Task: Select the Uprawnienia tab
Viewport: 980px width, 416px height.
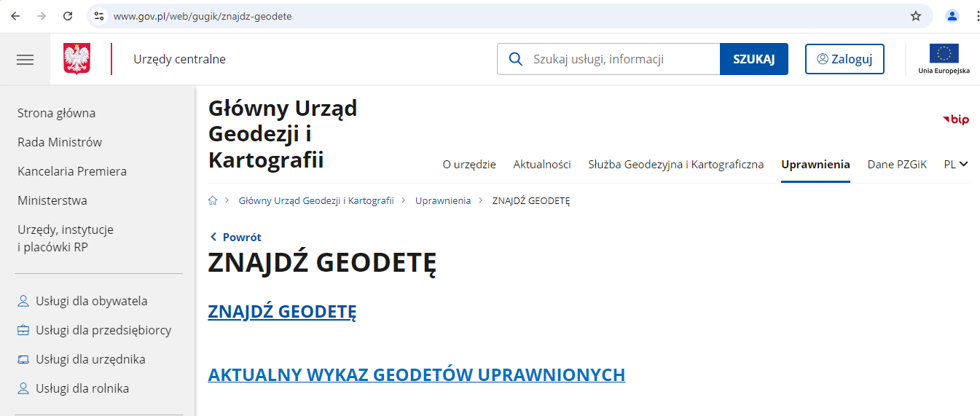Action: coord(815,164)
